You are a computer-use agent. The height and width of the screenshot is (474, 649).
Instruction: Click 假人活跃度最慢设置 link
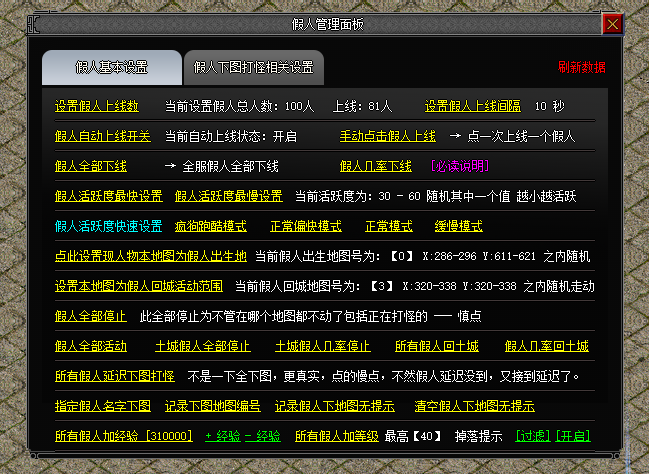click(229, 196)
